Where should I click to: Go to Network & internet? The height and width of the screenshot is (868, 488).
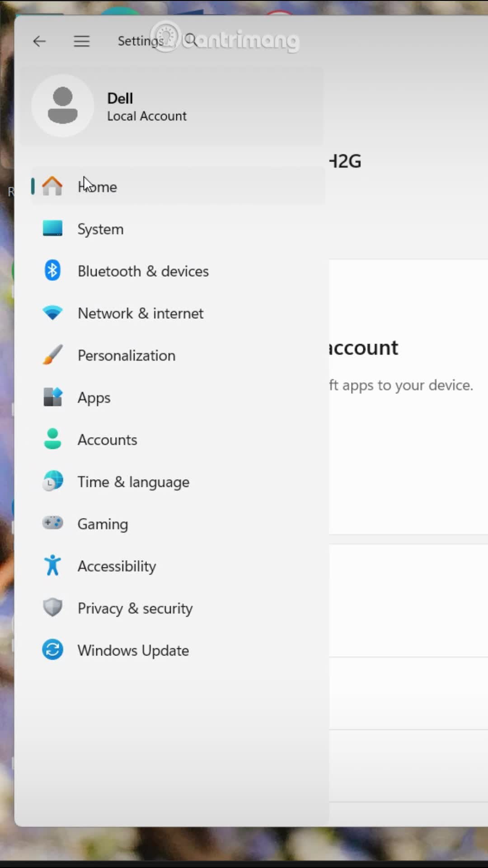point(178,313)
